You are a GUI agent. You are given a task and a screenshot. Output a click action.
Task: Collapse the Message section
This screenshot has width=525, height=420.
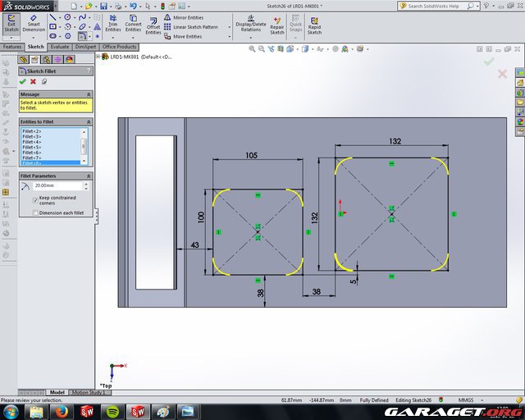(x=88, y=94)
